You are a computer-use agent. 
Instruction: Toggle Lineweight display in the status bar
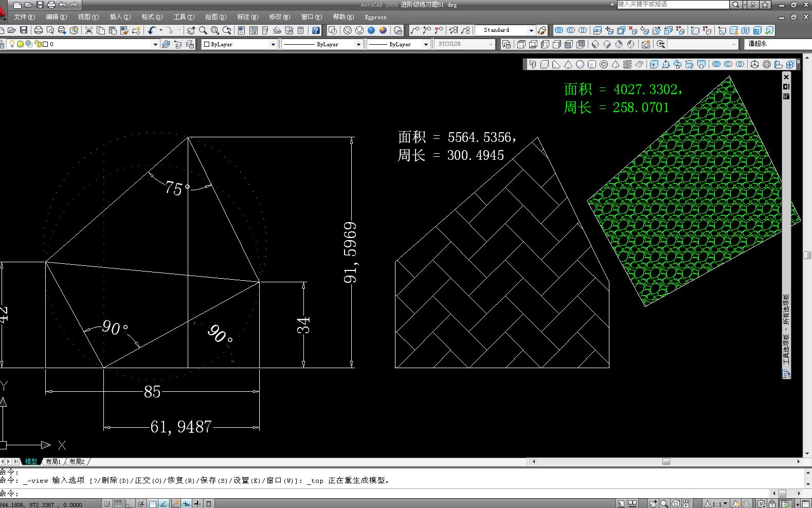point(197,504)
